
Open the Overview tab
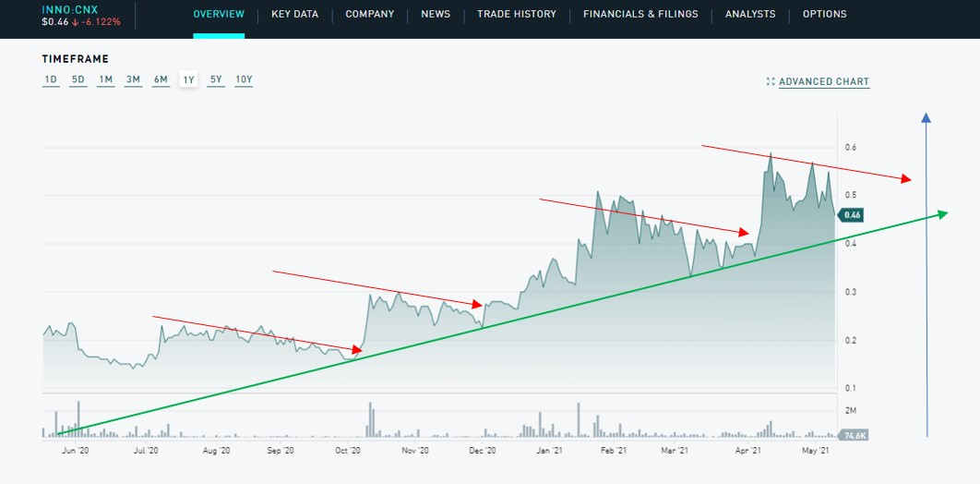pyautogui.click(x=219, y=15)
